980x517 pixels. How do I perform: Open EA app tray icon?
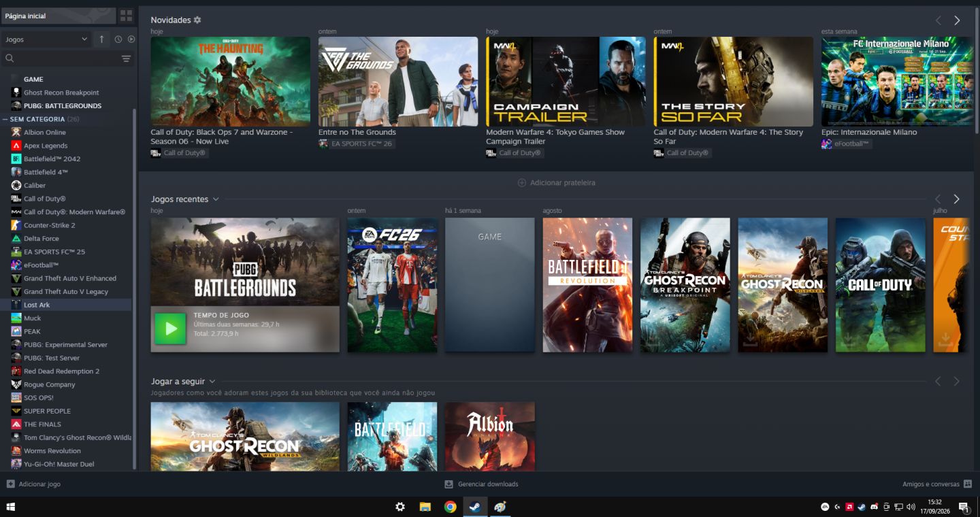coord(825,507)
